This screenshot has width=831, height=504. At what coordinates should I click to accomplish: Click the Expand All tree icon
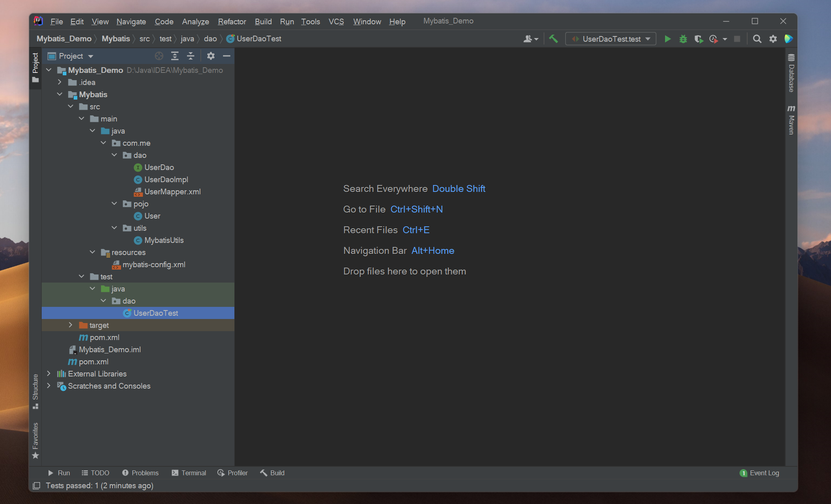point(175,56)
